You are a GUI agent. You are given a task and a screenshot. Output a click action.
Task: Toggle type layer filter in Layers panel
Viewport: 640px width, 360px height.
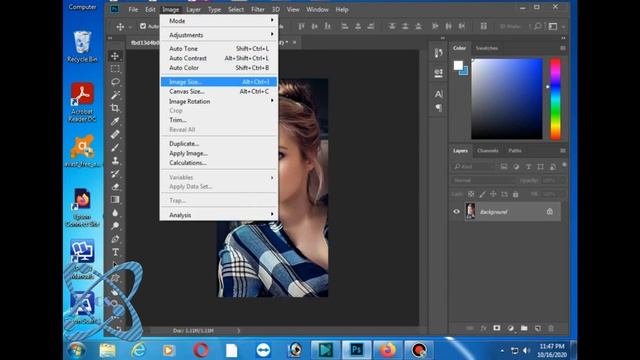point(529,167)
